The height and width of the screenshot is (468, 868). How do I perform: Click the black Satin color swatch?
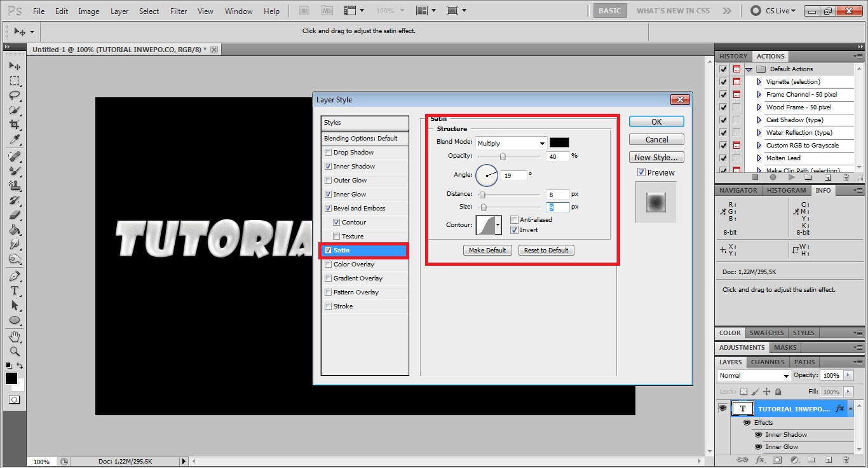(x=559, y=142)
